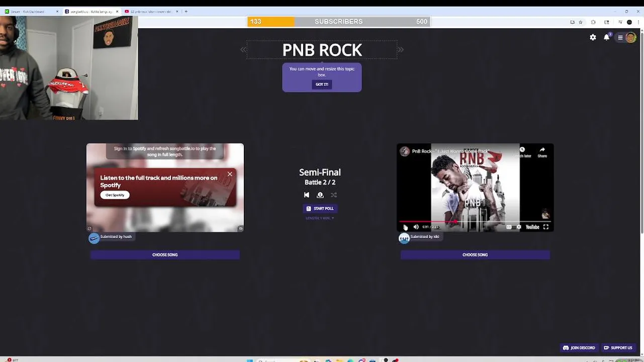Open YouTube player settings gear

tap(519, 227)
